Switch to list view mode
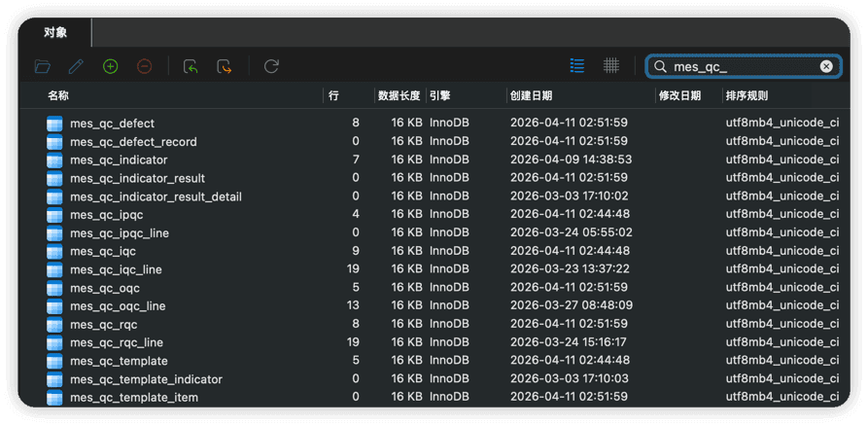 point(577,66)
